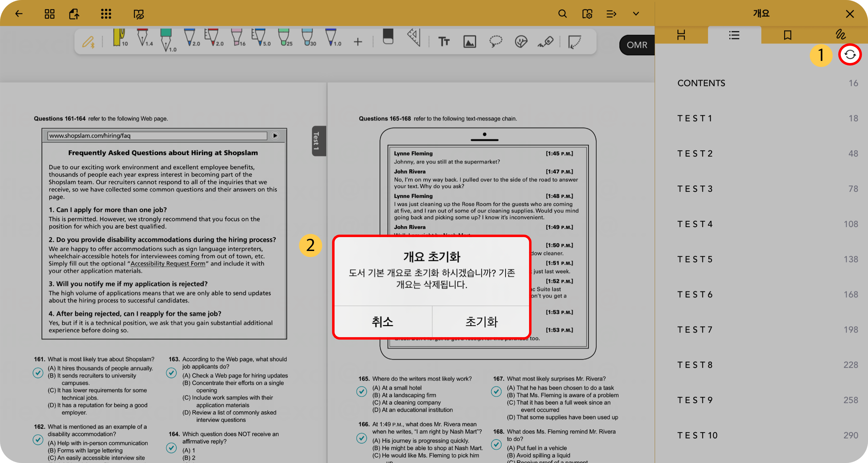This screenshot has width=868, height=463.
Task: Tap the outline reset refresh icon
Action: 850,55
